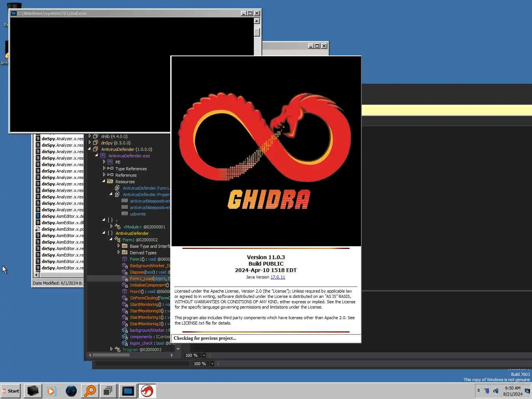Screen dimensions: 532x399
Task: Select dnSpy.AsmEditor.x.de file in Explorer list
Action: coord(59,216)
